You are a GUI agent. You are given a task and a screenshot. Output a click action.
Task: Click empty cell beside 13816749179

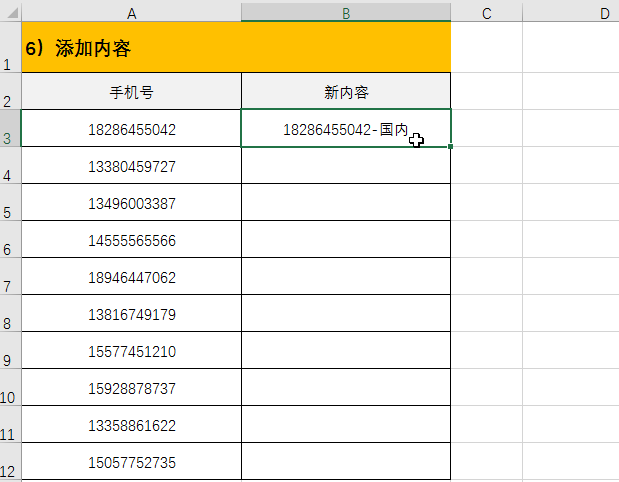point(346,313)
